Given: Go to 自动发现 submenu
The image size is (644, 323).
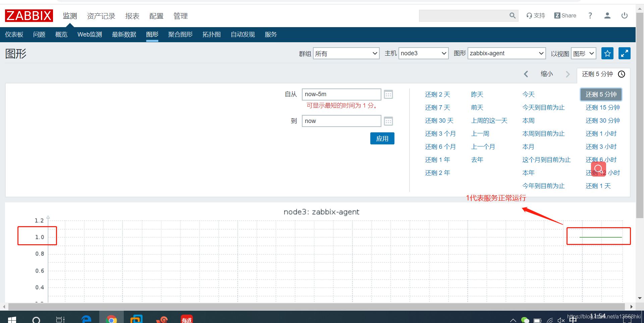Looking at the screenshot, I should tap(243, 35).
